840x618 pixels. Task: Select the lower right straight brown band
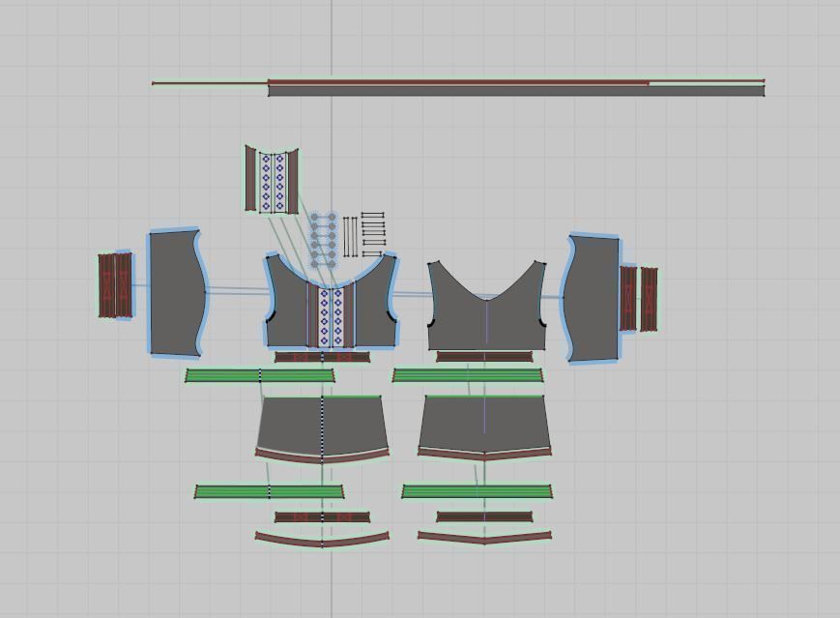pos(485,516)
